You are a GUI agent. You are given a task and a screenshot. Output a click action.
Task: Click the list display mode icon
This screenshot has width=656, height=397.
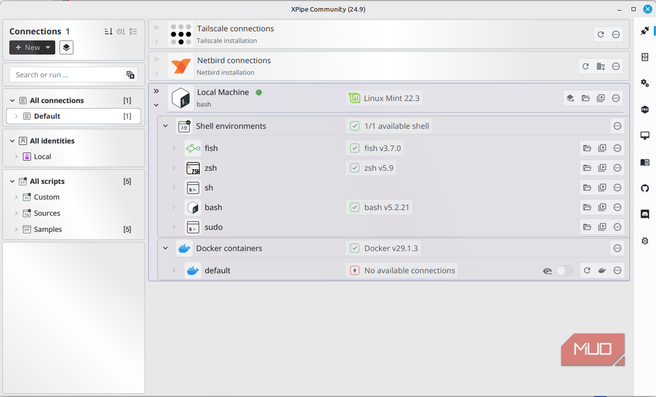[x=133, y=31]
